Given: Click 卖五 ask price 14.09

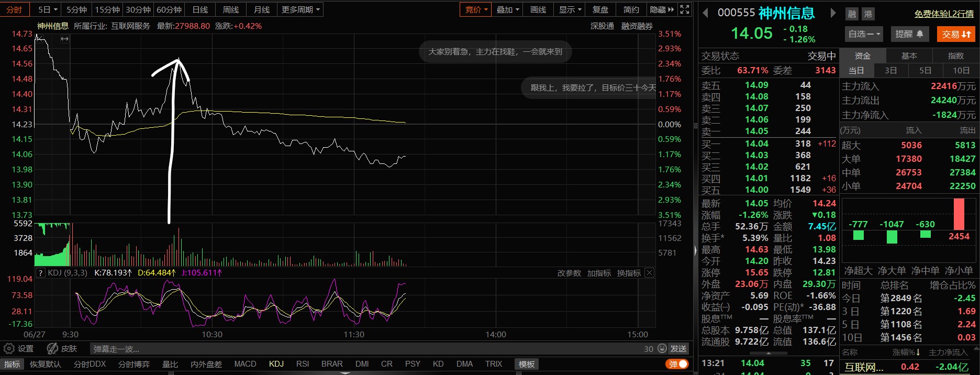Looking at the screenshot, I should tap(756, 85).
